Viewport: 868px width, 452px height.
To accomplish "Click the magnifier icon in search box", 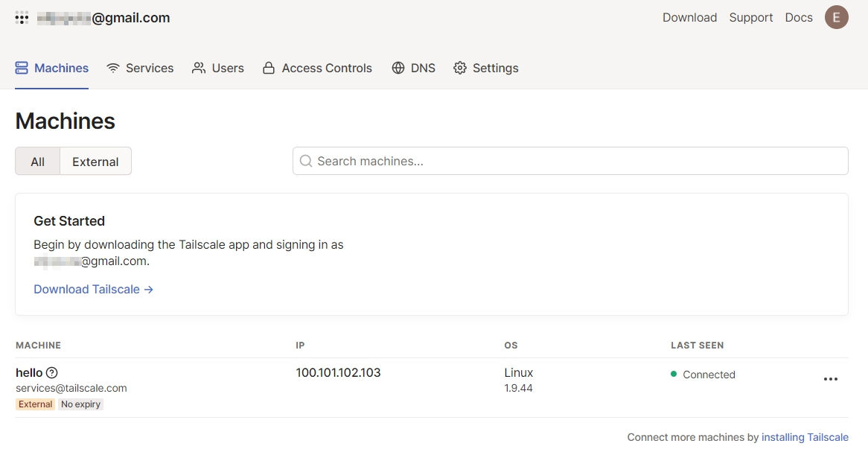I will pos(305,161).
